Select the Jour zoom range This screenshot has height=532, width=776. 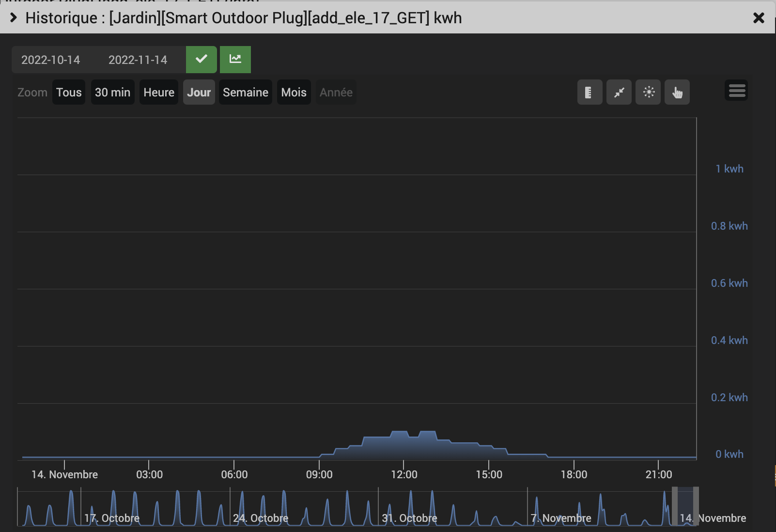[199, 92]
